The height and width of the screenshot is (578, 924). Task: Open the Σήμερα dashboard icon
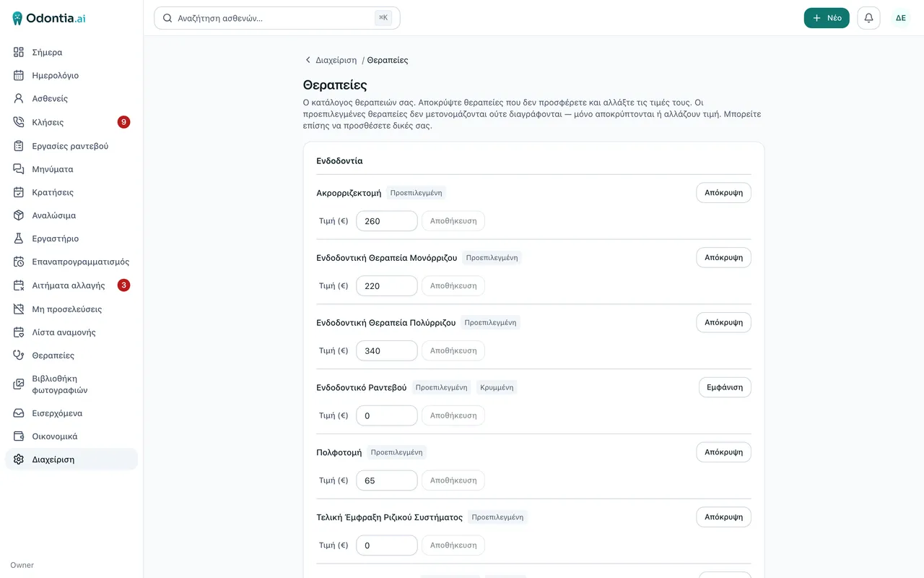click(x=19, y=52)
